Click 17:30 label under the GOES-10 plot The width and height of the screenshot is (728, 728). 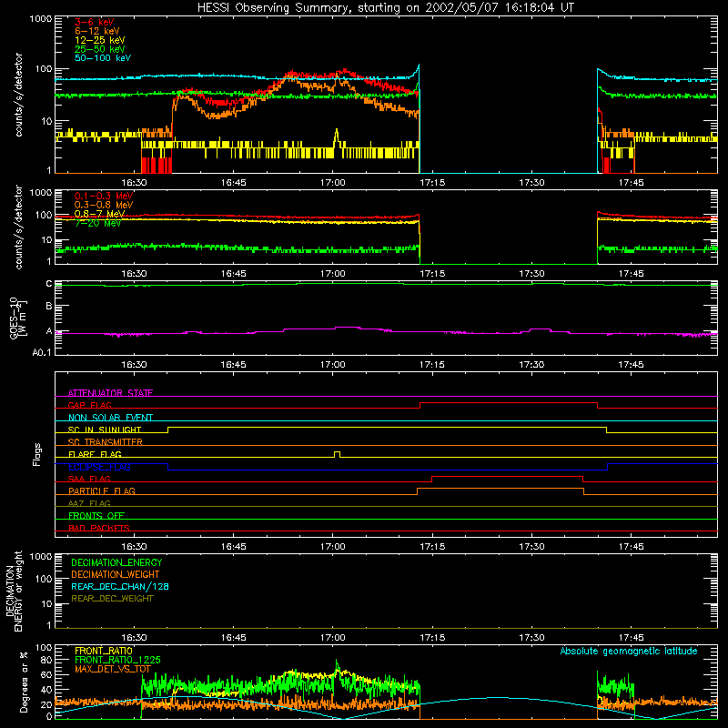tap(531, 365)
